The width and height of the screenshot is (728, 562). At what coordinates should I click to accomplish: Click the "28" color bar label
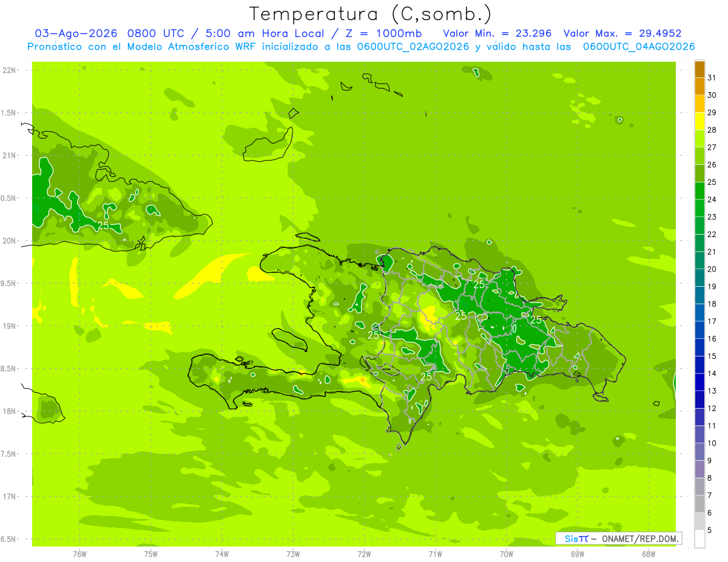[x=712, y=130]
